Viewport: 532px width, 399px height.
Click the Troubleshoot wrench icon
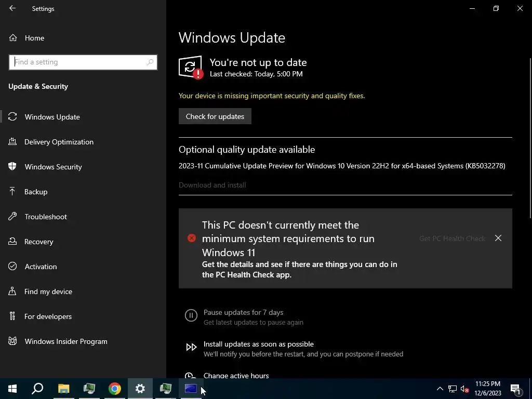click(12, 217)
